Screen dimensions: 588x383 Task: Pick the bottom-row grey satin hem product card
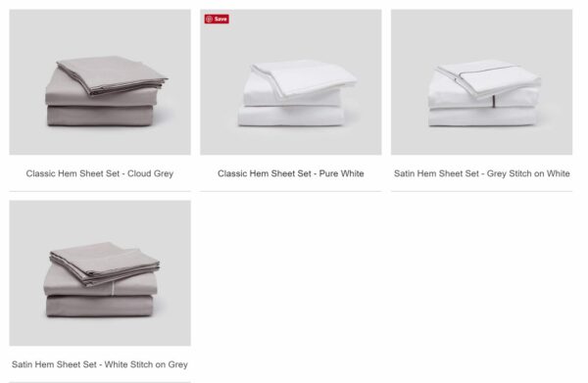pyautogui.click(x=100, y=291)
